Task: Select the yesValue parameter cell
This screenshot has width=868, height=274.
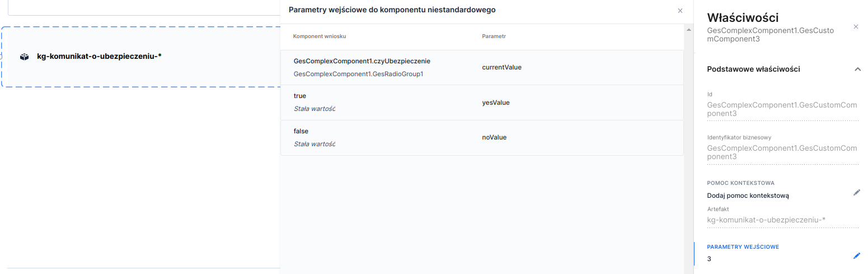Action: click(496, 103)
